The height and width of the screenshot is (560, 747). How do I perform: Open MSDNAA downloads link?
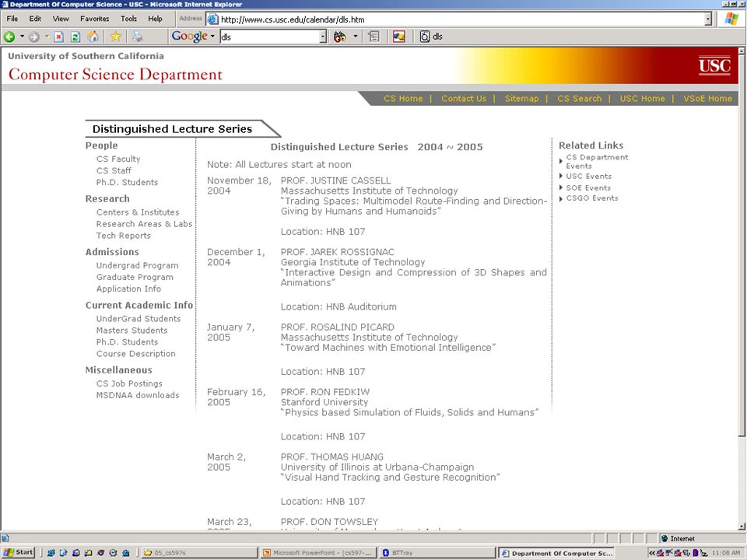pos(138,395)
